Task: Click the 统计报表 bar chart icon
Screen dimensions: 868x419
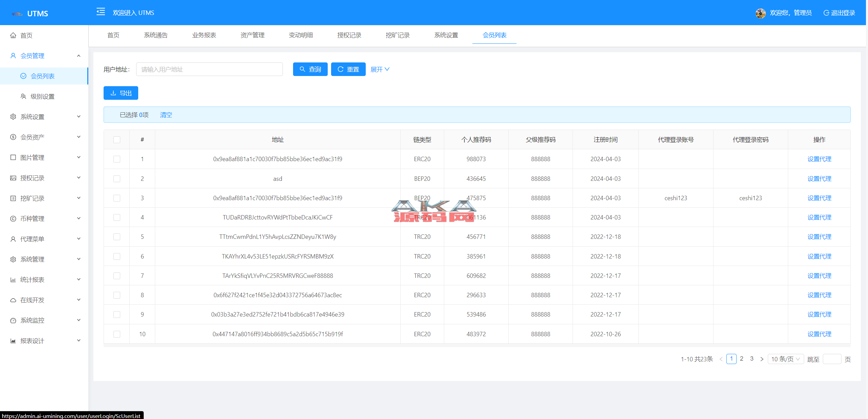Action: click(x=13, y=280)
